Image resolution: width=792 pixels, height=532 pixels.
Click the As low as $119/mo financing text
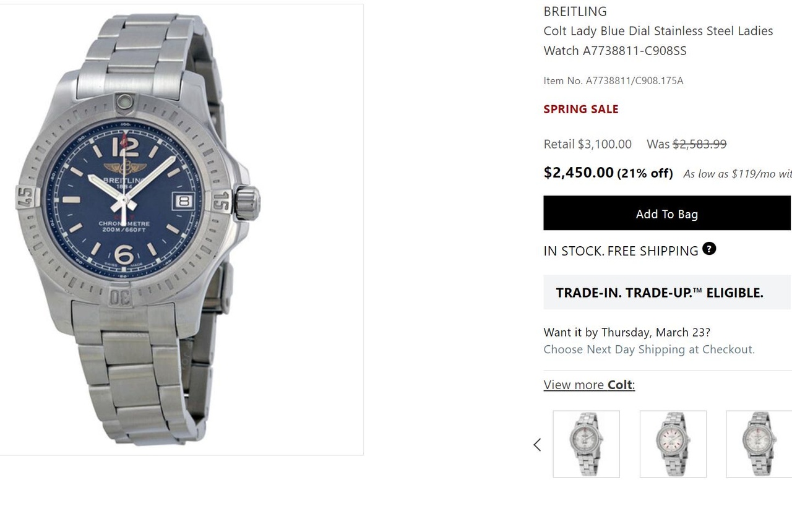coord(737,174)
